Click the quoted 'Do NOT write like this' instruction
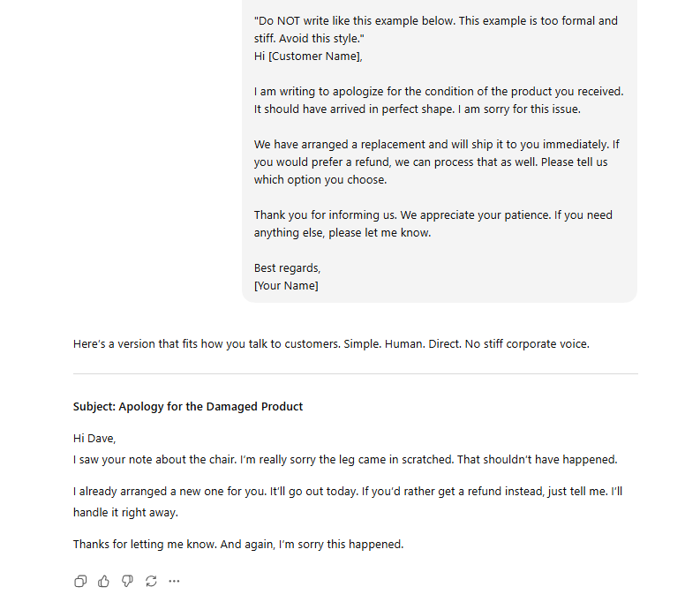Screen dimensions: 700x602 436,29
